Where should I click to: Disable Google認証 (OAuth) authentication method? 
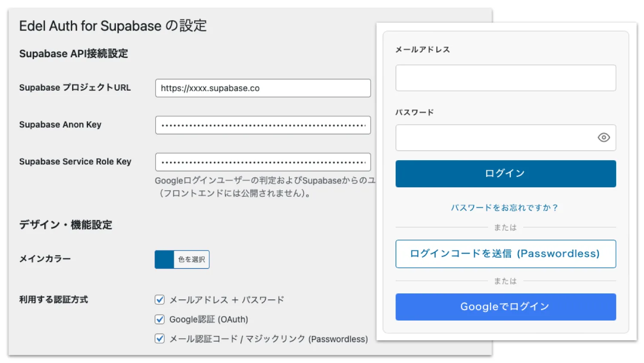click(159, 319)
